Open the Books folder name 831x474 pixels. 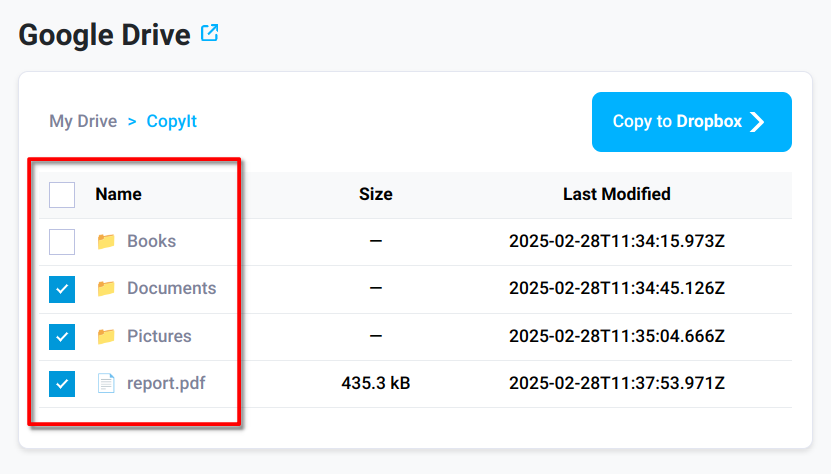152,241
